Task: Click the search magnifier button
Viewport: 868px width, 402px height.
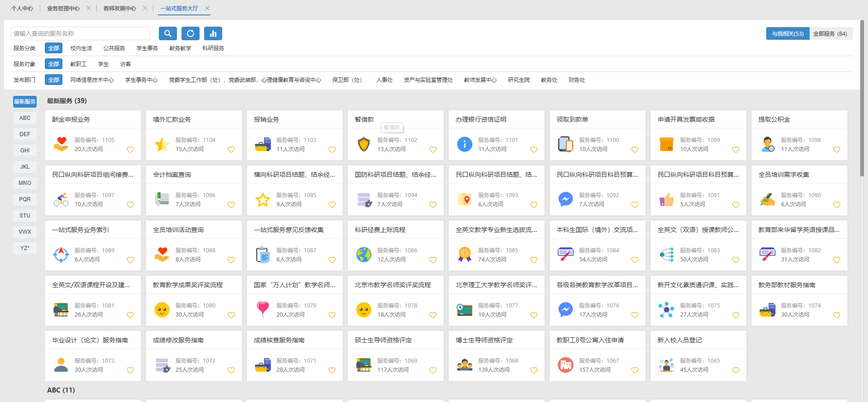Action: click(167, 33)
